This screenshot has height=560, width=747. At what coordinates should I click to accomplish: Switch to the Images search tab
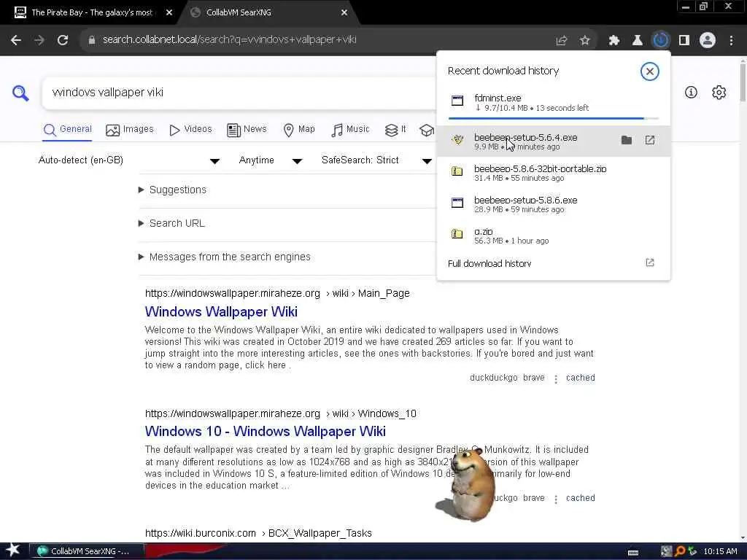(x=130, y=130)
